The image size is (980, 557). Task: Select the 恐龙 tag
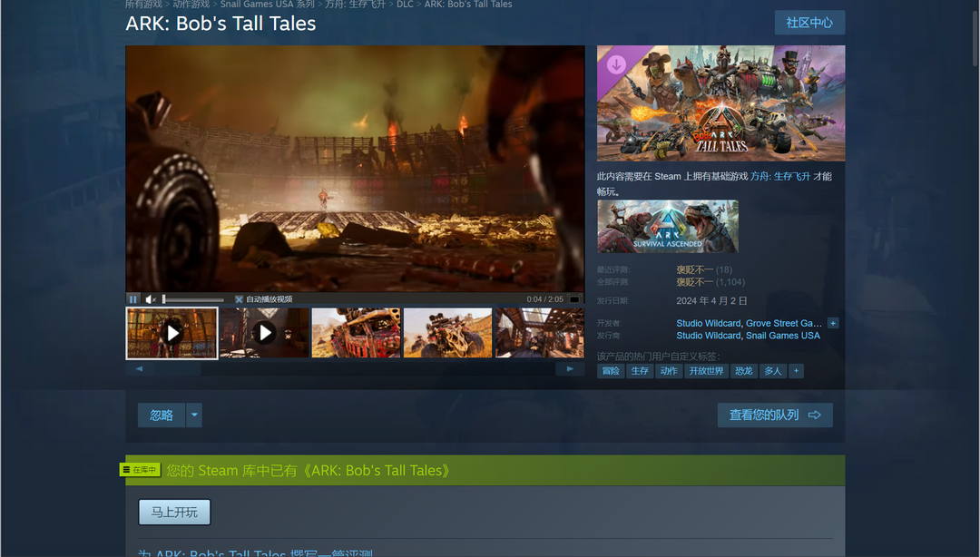[x=744, y=371]
